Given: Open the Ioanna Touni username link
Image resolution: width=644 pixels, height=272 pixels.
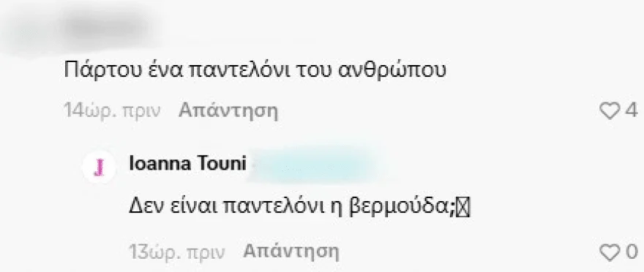Looking at the screenshot, I should (187, 164).
